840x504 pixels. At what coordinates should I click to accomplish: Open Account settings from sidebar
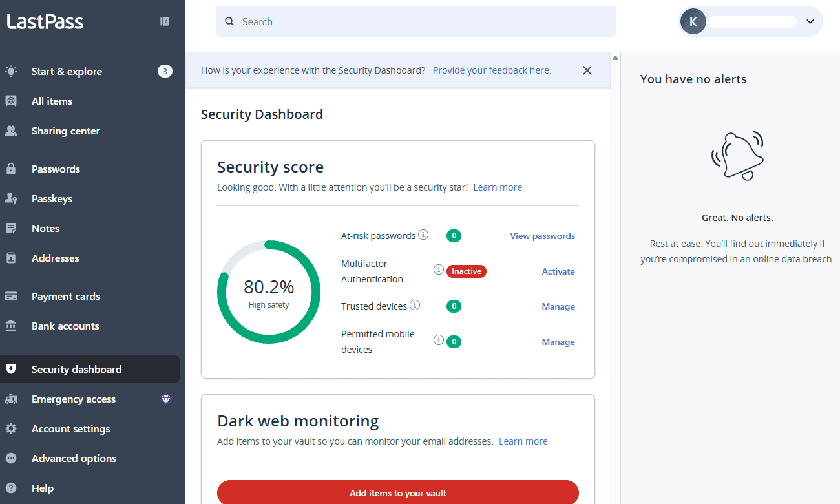tap(70, 429)
